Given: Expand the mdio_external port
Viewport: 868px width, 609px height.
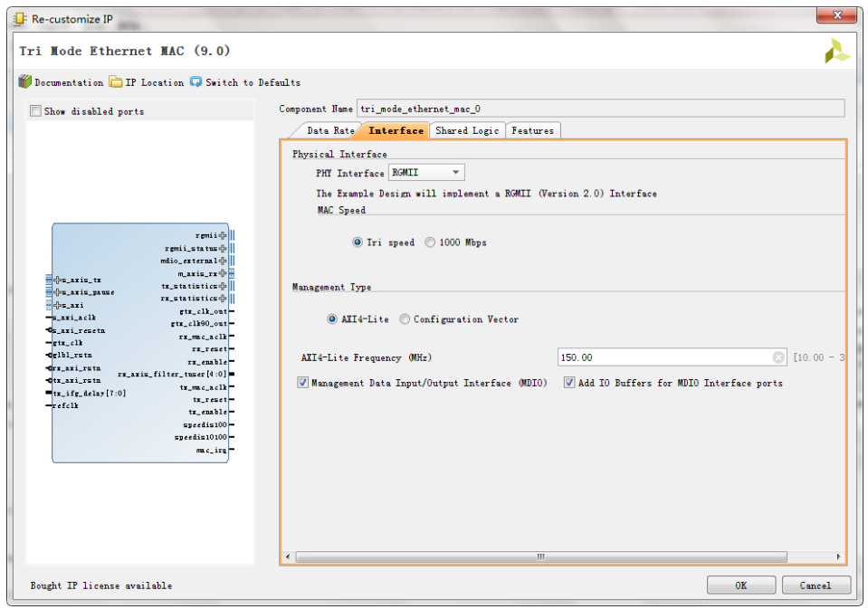Looking at the screenshot, I should (x=223, y=261).
